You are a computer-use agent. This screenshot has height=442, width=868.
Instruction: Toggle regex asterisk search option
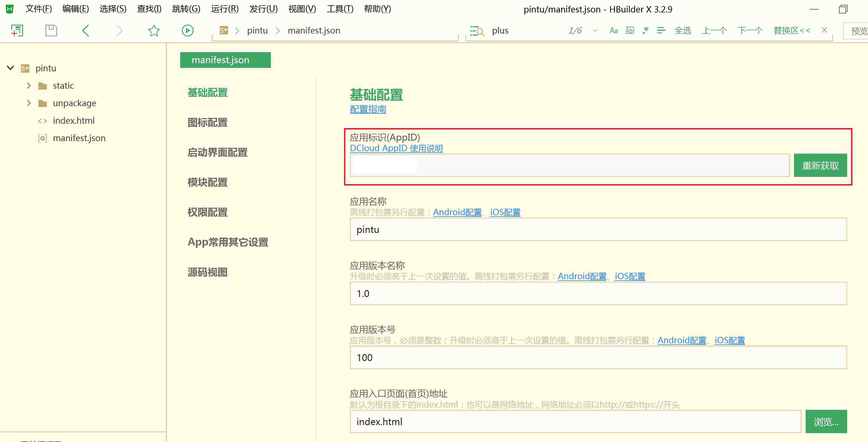pyautogui.click(x=645, y=31)
